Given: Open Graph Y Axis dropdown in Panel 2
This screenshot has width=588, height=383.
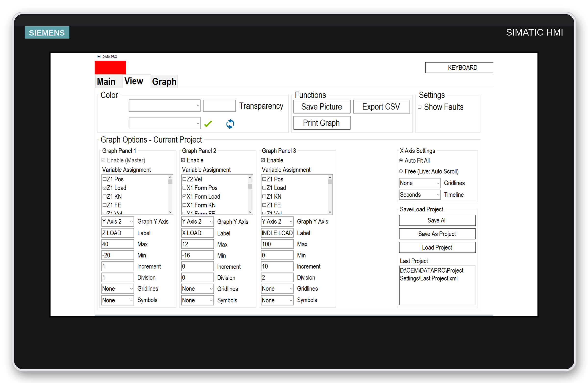Looking at the screenshot, I should [197, 222].
